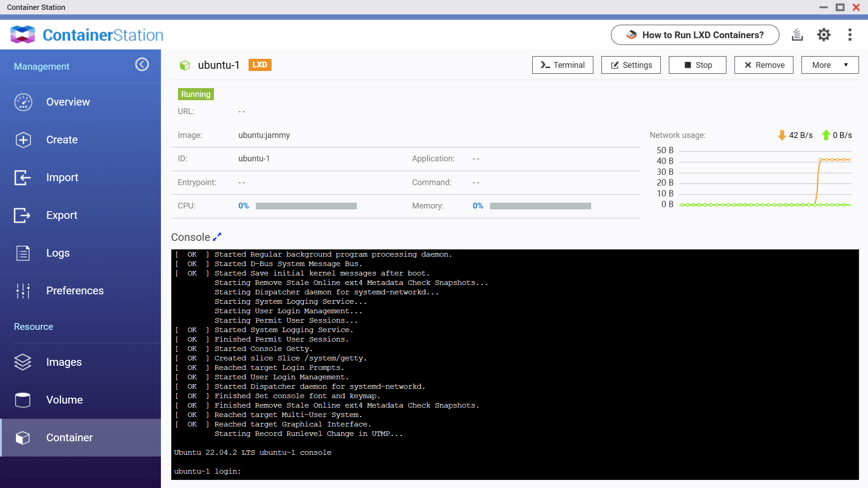Open the Volume section
This screenshot has width=868, height=488.
tap(64, 400)
